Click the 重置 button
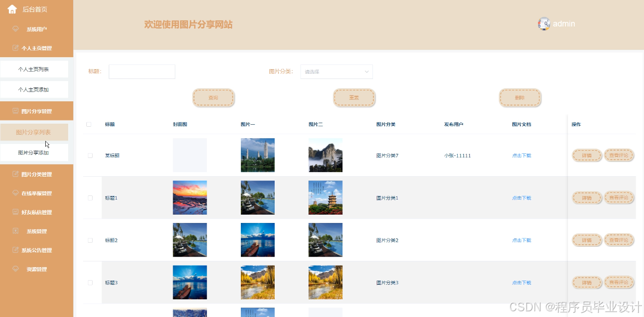644x317 pixels. [354, 98]
